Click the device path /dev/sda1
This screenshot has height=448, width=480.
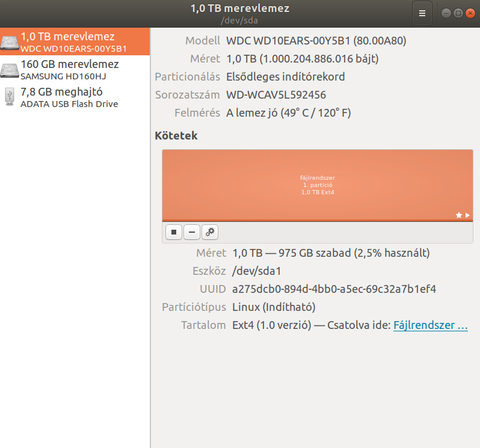click(x=256, y=271)
